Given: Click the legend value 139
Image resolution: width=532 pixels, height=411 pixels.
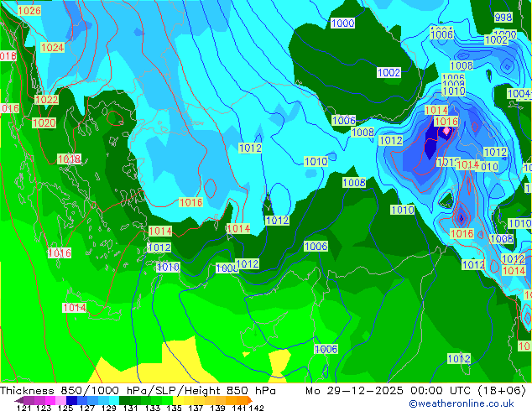Looking at the screenshot, I should click(x=217, y=408).
